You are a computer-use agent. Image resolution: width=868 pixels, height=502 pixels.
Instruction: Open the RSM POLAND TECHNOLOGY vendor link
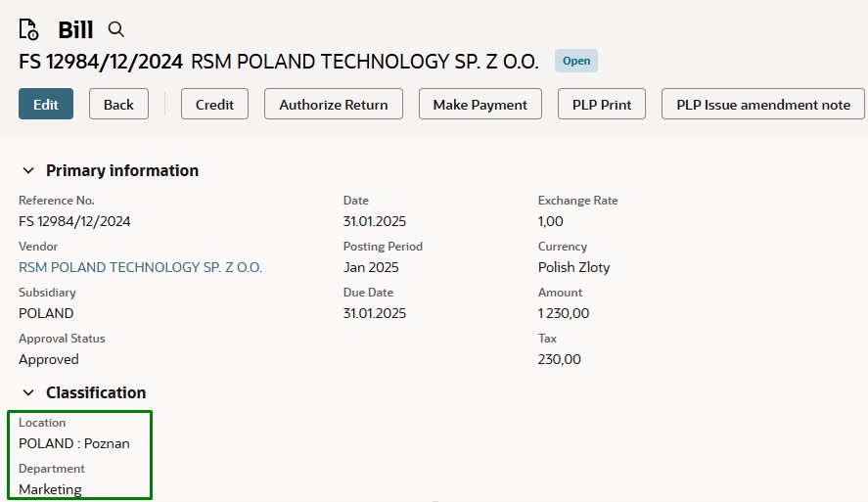tap(141, 267)
